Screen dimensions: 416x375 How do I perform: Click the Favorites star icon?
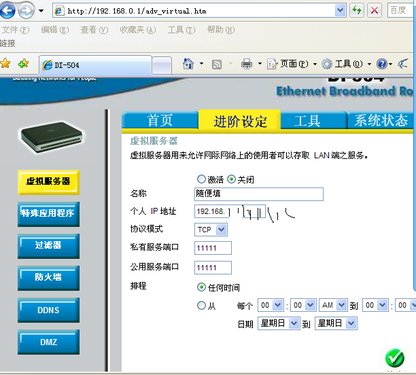click(x=5, y=63)
